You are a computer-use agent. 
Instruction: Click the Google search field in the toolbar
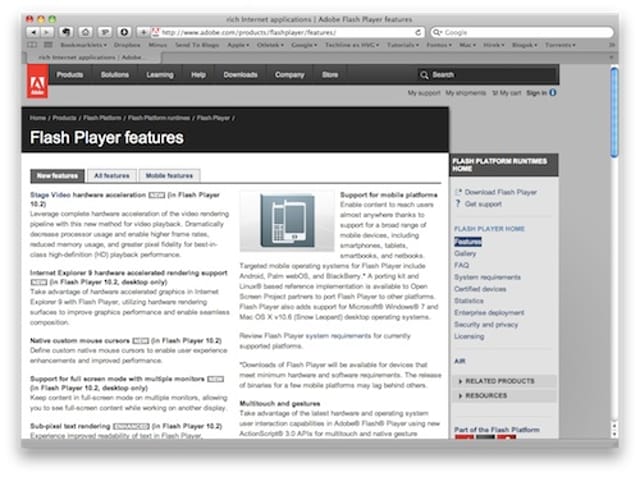[522, 32]
